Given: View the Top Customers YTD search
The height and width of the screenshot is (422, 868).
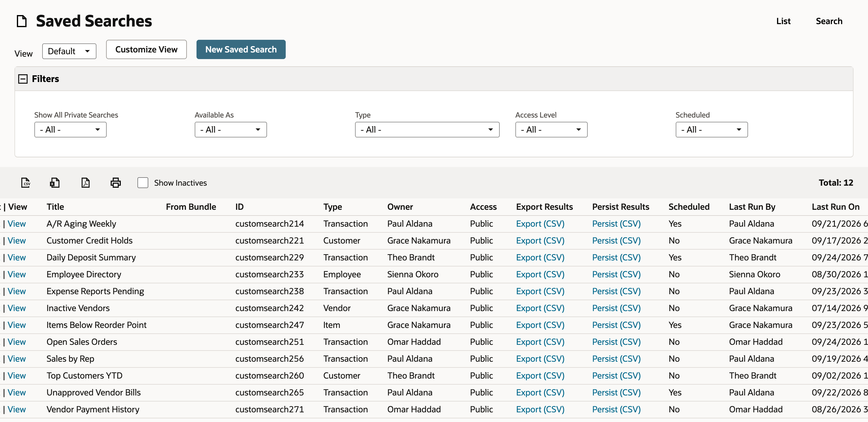Looking at the screenshot, I should coord(17,376).
